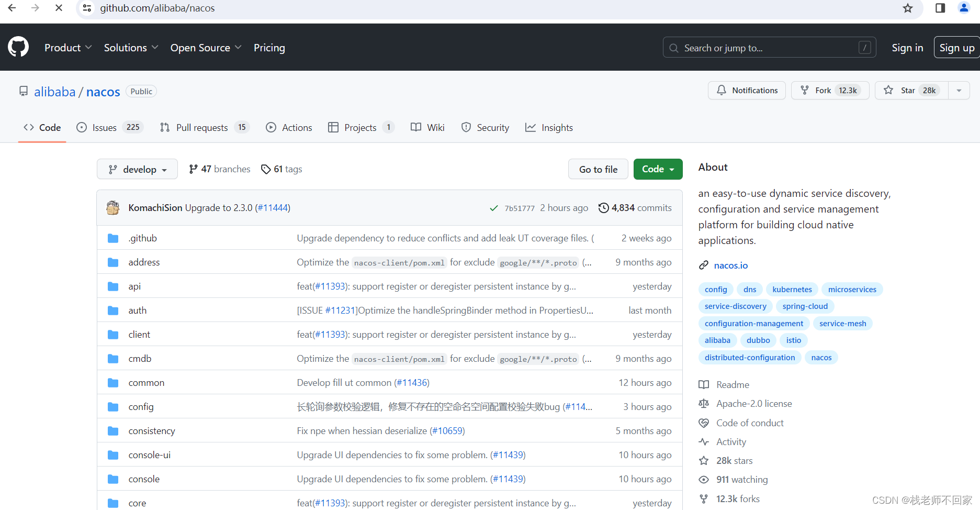The width and height of the screenshot is (980, 510).
Task: Expand the Product menu
Action: pos(68,48)
